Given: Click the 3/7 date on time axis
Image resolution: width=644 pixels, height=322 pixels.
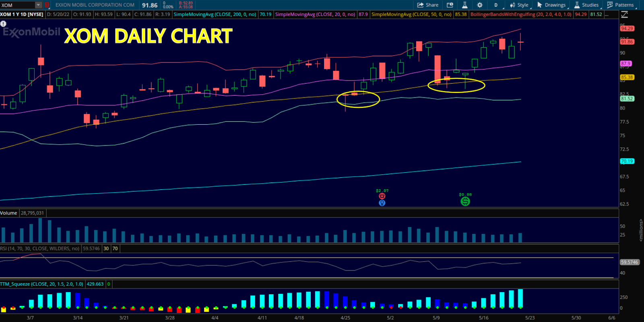Looking at the screenshot, I should (x=30, y=318).
